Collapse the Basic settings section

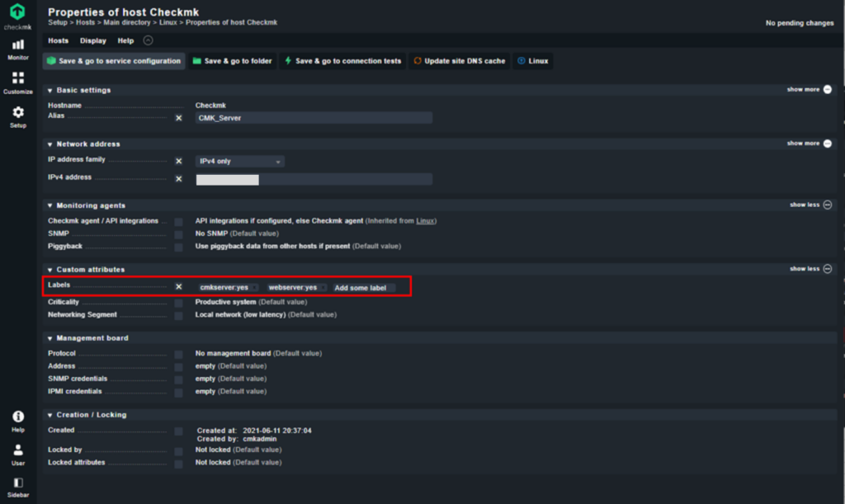coord(50,91)
